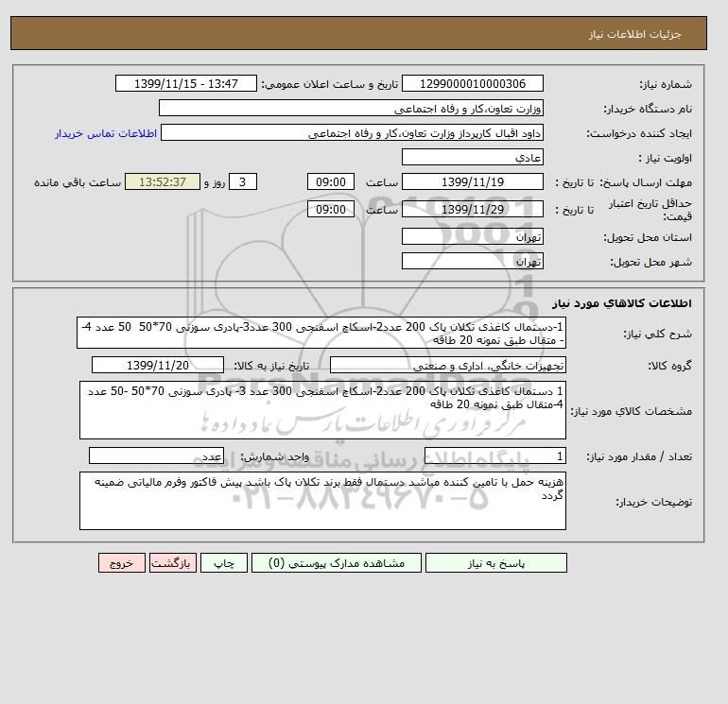This screenshot has height=704, width=728.
Task: Click the priority field عادي
Action: [473, 157]
